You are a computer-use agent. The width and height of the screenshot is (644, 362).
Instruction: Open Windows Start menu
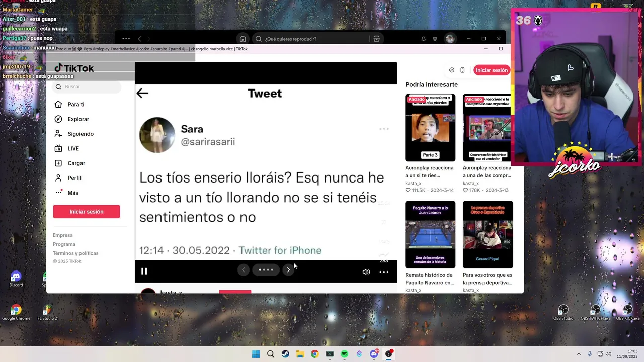click(x=256, y=354)
